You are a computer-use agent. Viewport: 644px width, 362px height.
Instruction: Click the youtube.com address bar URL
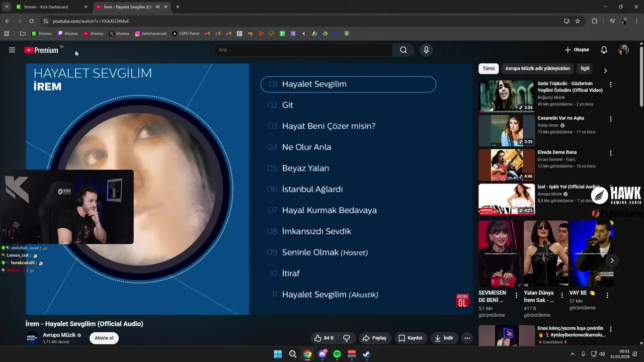[x=91, y=21]
